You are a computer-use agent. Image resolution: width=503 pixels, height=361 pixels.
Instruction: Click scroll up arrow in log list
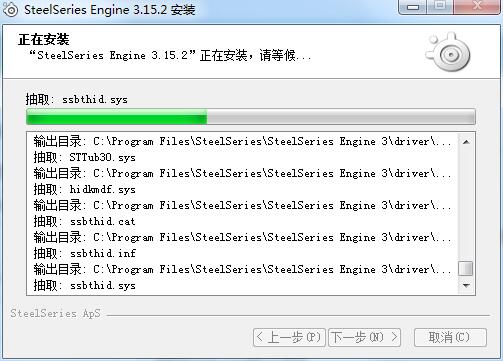[x=466, y=142]
